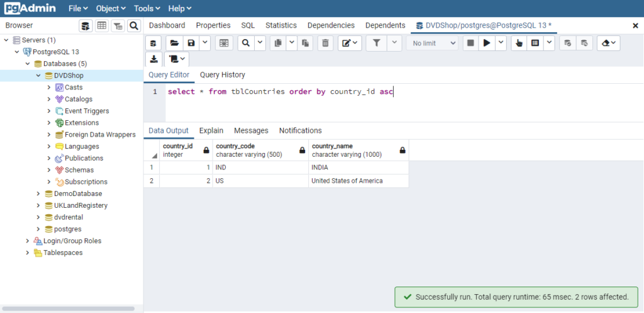Open Search Objects magnifier in Browser panel
This screenshot has width=644, height=313.
134,26
